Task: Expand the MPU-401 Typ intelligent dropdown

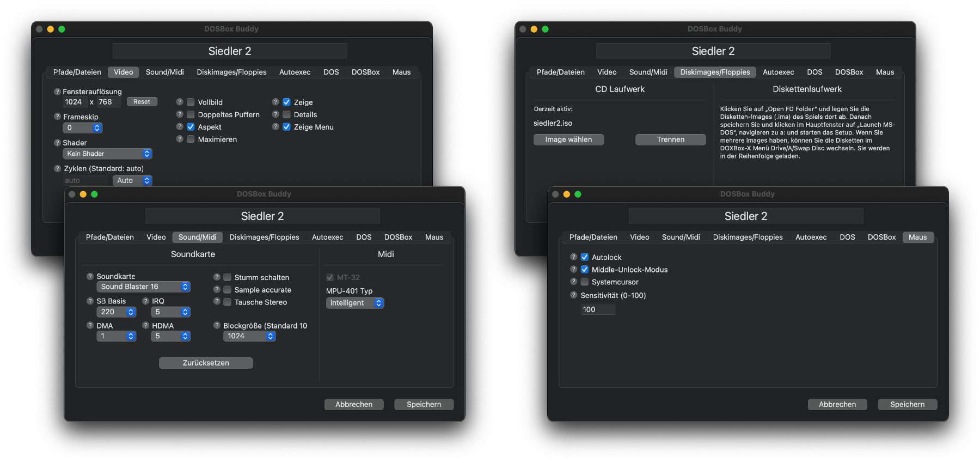Action: (x=354, y=303)
